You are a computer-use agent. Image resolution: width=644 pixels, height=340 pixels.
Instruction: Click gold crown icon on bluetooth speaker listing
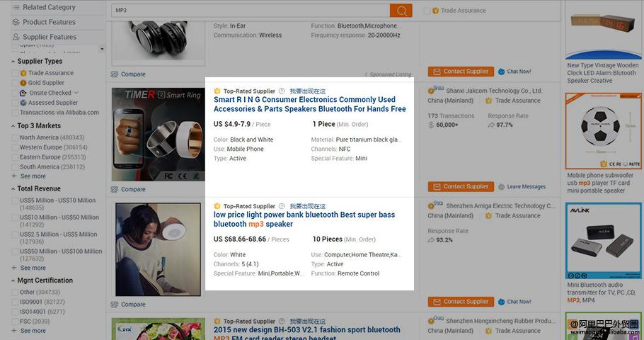217,206
